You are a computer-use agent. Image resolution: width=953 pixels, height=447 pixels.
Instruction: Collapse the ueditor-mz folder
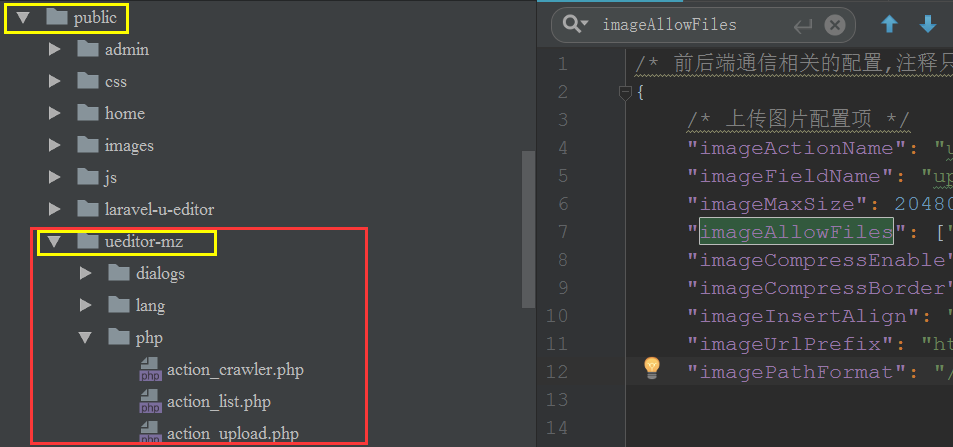(55, 242)
